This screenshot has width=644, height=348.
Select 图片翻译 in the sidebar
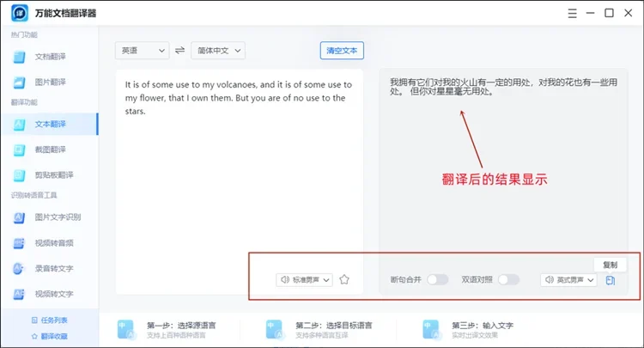pos(49,82)
